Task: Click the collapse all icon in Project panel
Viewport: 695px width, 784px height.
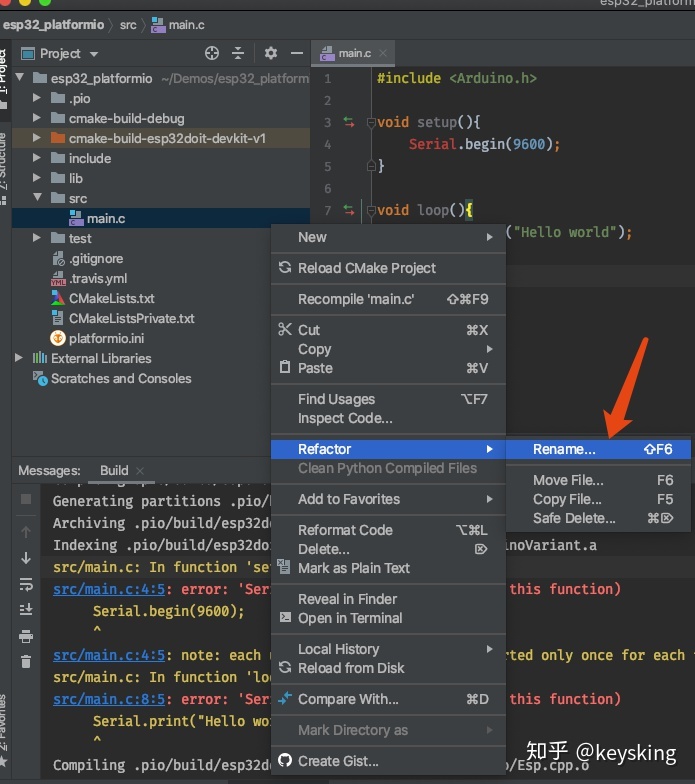Action: (238, 53)
